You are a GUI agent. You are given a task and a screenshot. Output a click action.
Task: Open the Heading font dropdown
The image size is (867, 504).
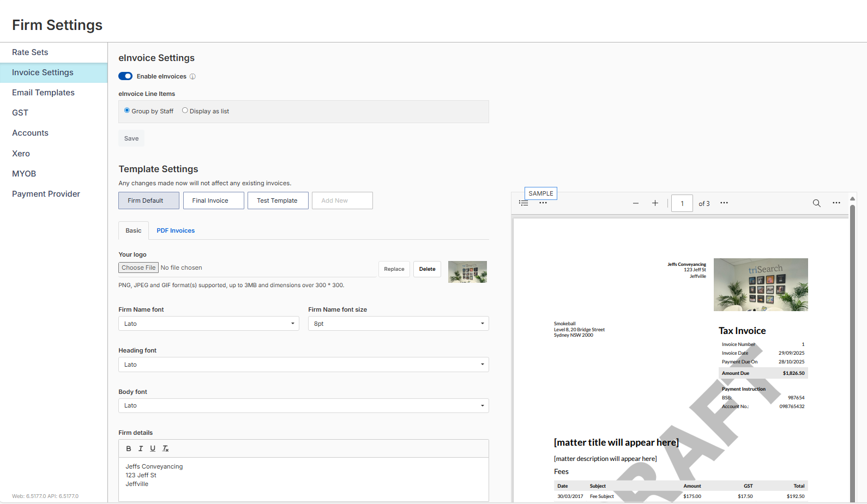304,365
